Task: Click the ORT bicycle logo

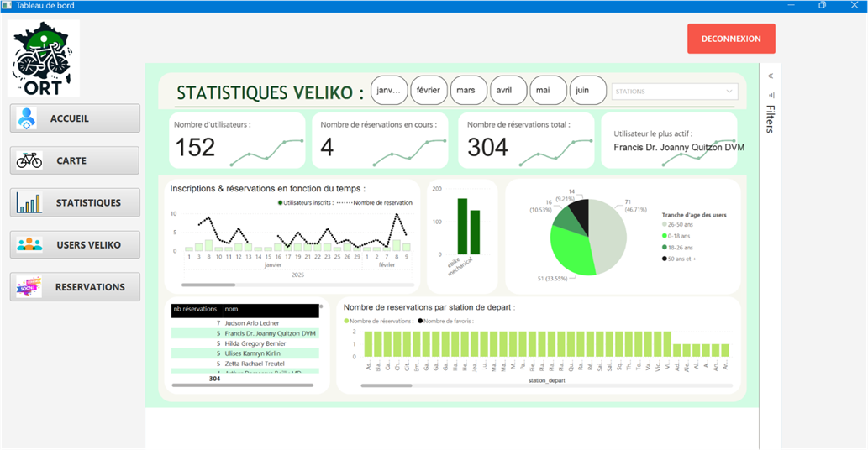Action: 43,58
